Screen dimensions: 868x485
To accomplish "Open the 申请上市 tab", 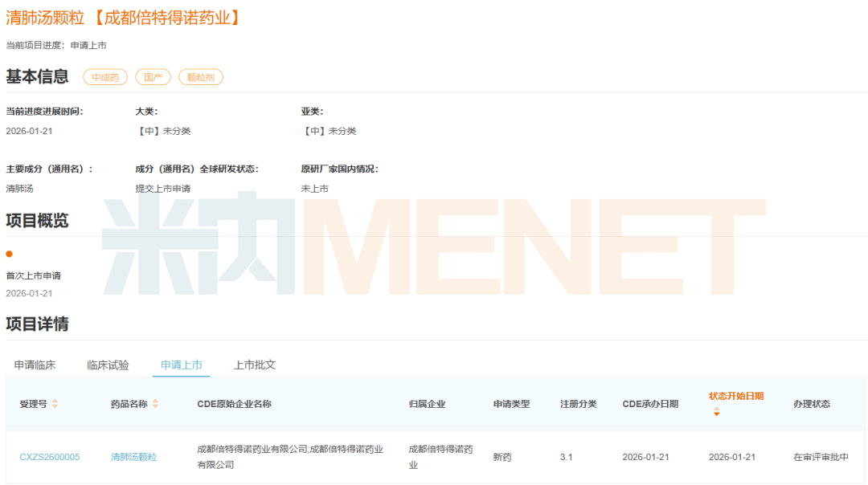I will pos(181,365).
